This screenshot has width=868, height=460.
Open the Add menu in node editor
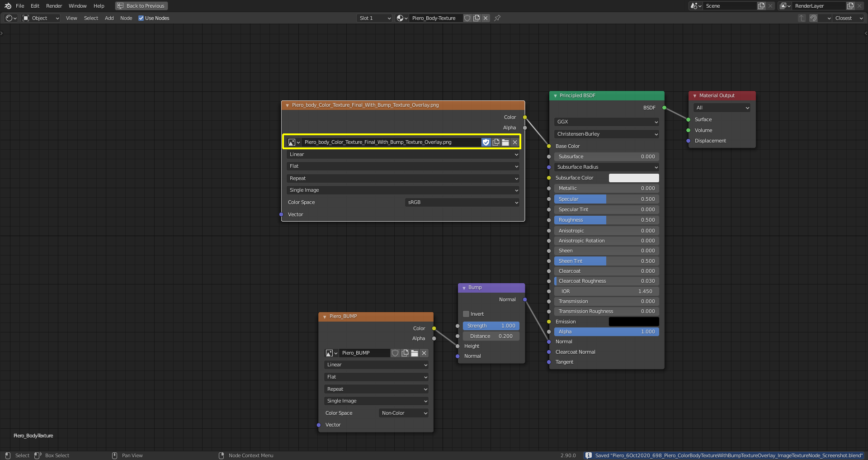(x=109, y=18)
